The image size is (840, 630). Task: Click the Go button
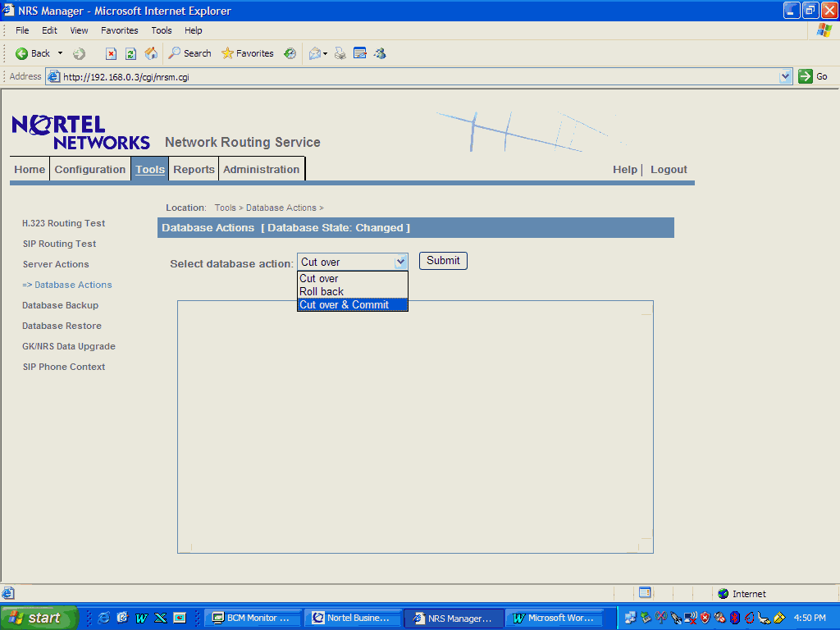[x=813, y=76]
